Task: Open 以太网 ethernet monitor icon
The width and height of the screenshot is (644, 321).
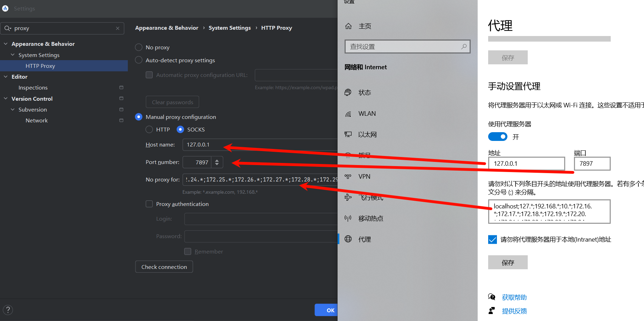Action: 348,134
